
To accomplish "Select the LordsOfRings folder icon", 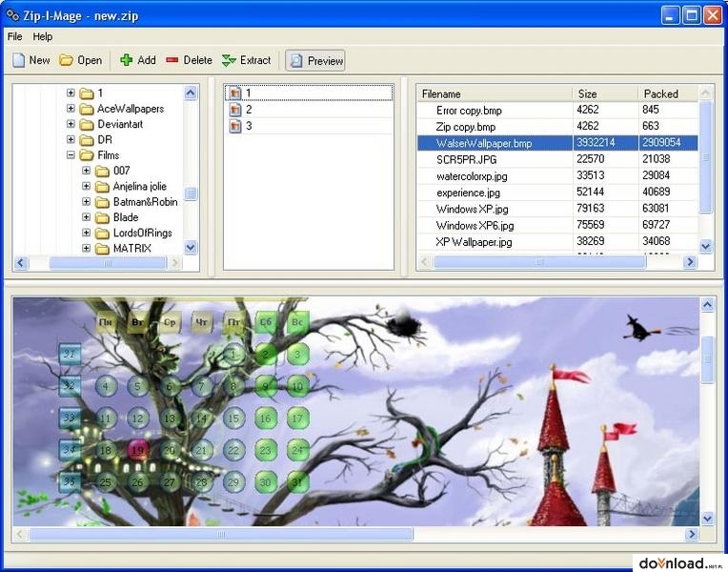I will [x=102, y=234].
